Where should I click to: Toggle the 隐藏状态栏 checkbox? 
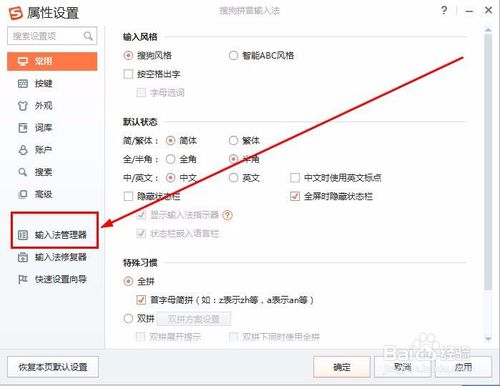[x=128, y=196]
